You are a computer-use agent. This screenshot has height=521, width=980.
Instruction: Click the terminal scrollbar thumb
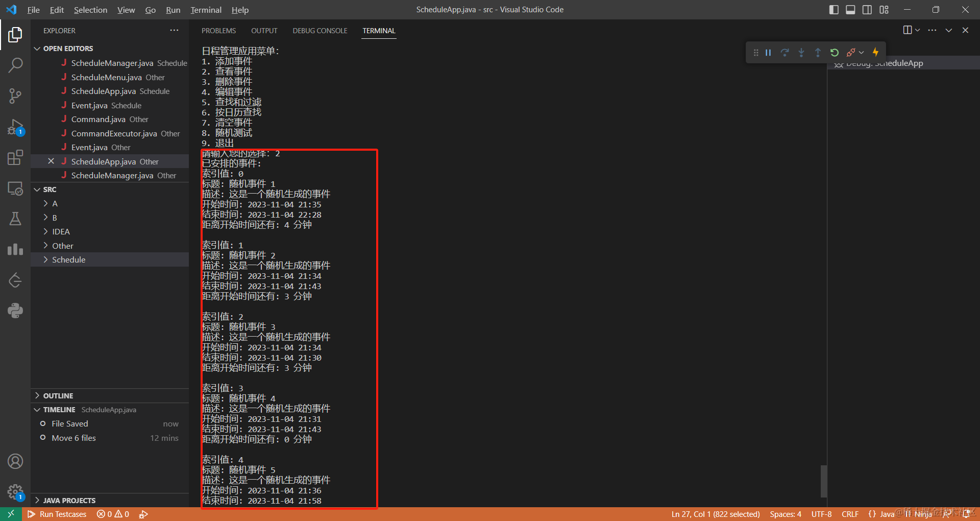[x=824, y=481]
